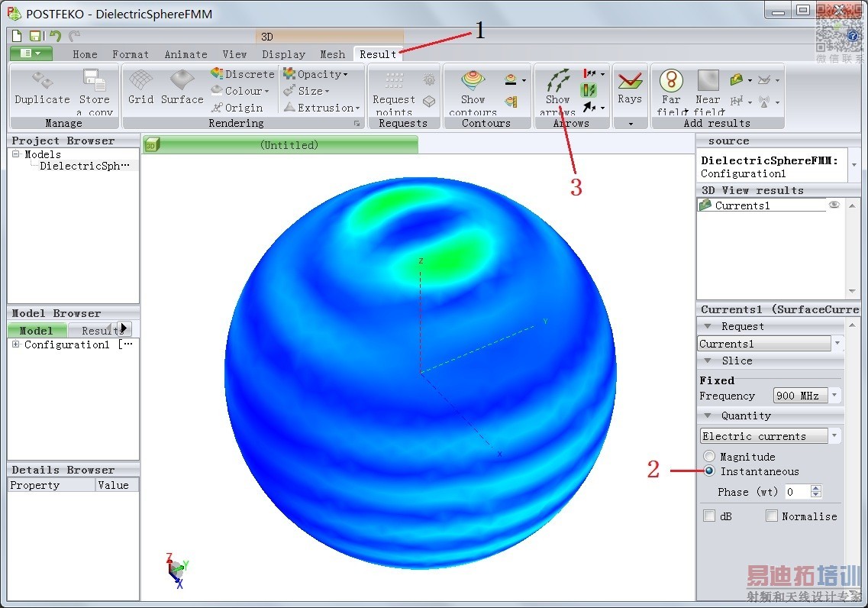
Task: Collapse the Request section
Action: tap(708, 326)
